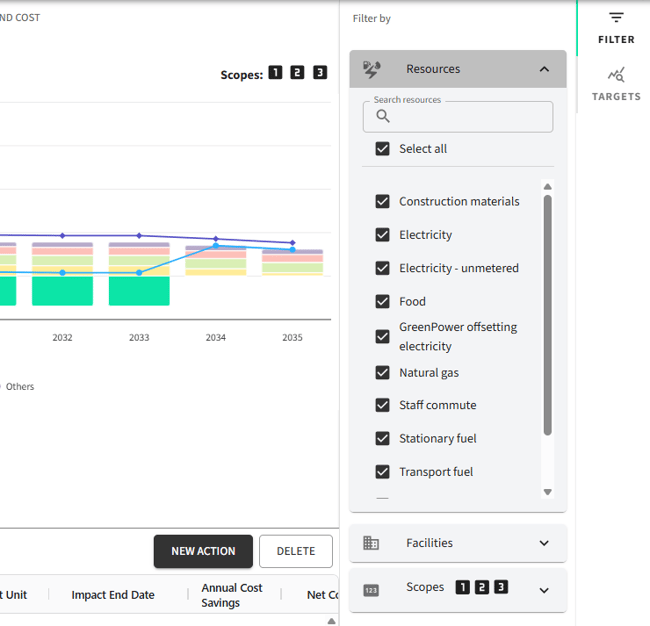
Task: Toggle Scope 1 badge above chart
Action: (x=276, y=73)
